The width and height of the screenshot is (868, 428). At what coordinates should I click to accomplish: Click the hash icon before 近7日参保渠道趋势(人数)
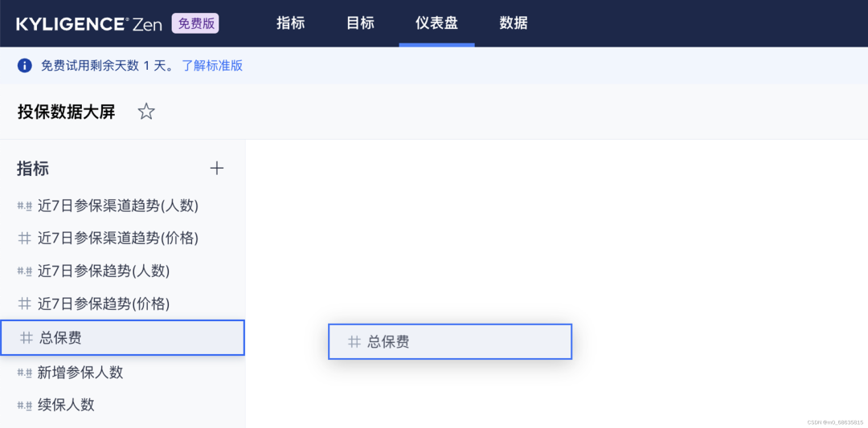pos(25,206)
